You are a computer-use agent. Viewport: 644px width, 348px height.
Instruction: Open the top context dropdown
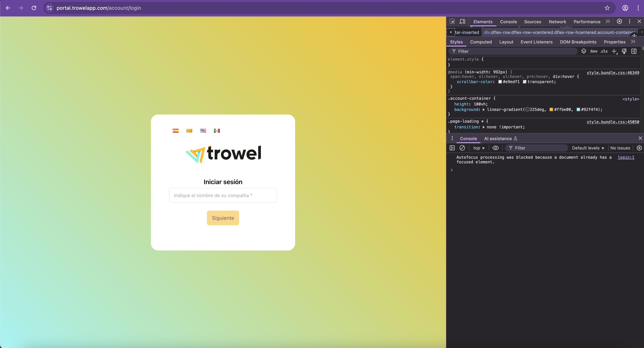coord(479,148)
